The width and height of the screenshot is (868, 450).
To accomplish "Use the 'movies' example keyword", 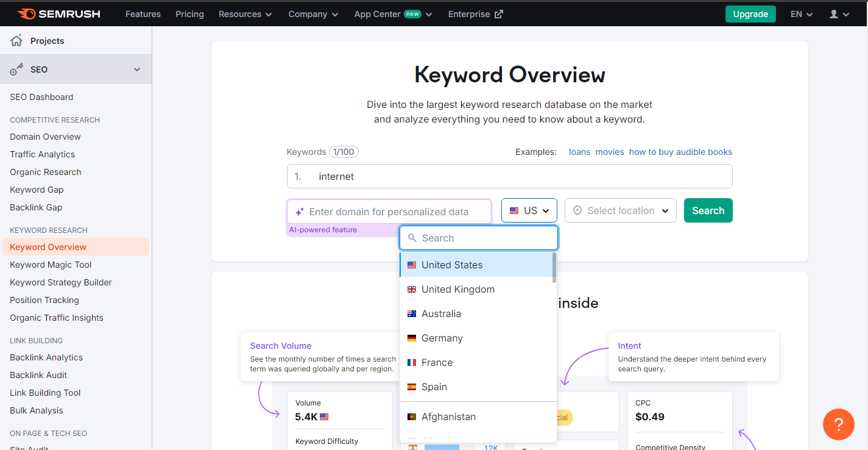I will [610, 152].
